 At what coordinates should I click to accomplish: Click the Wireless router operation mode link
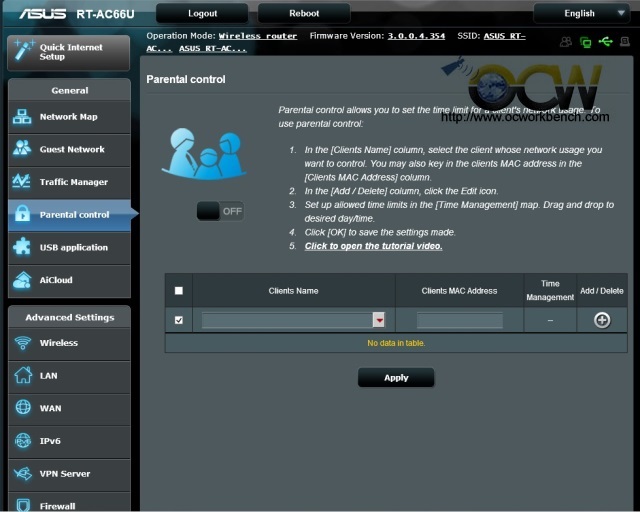tap(258, 36)
